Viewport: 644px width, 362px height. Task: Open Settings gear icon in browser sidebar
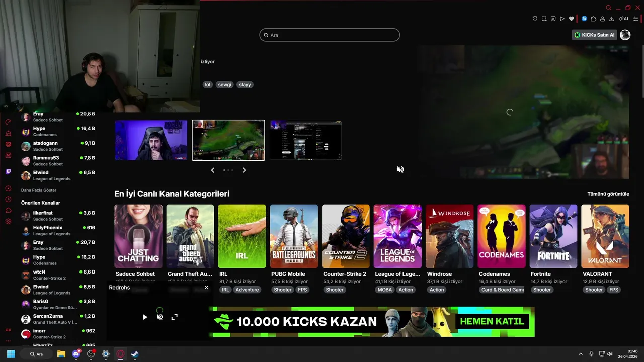[8, 221]
